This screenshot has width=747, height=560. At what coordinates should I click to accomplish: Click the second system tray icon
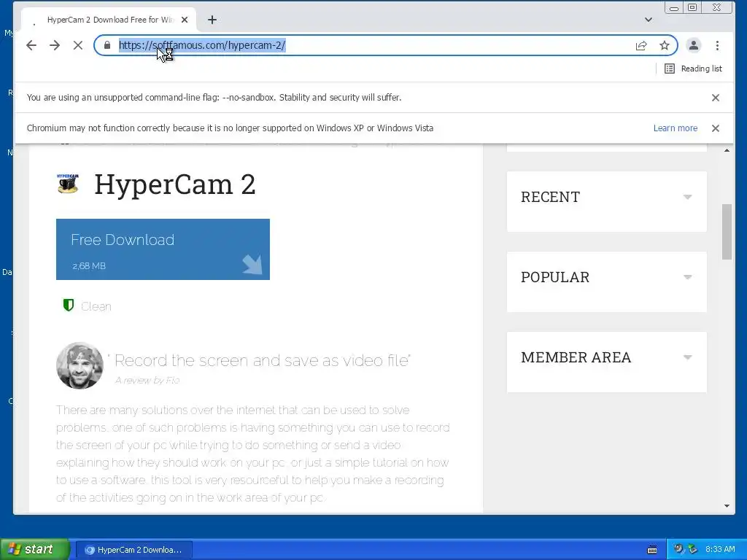(692, 549)
